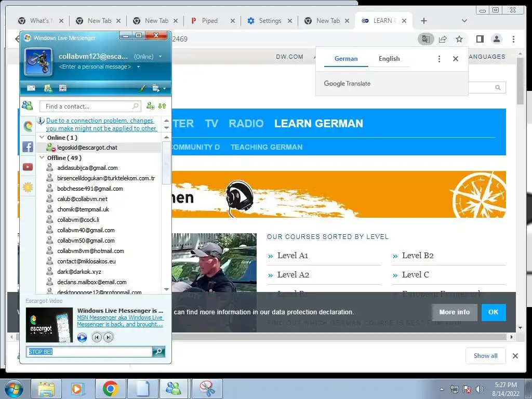Open LEARN GERMAN in DW navigation
The width and height of the screenshot is (532, 399).
tap(318, 124)
